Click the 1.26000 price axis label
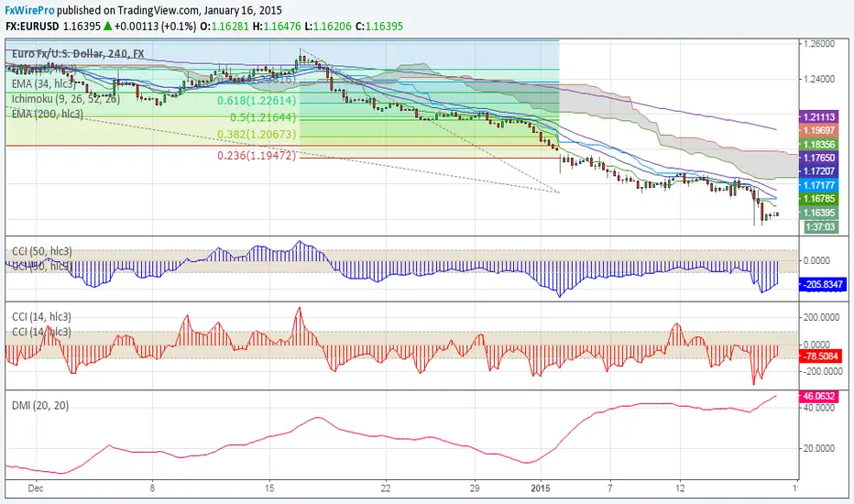 click(819, 44)
